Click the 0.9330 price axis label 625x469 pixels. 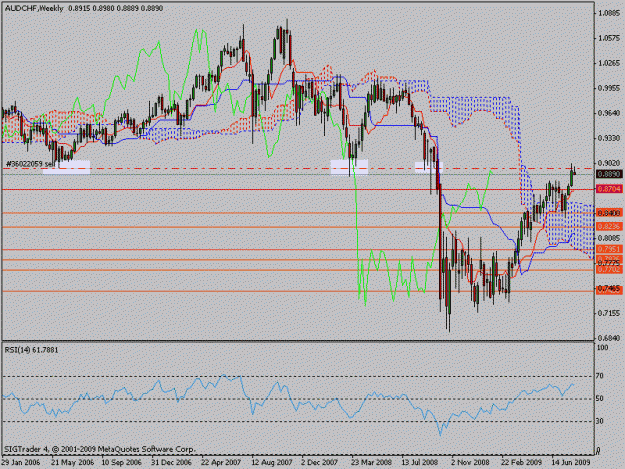(609, 138)
